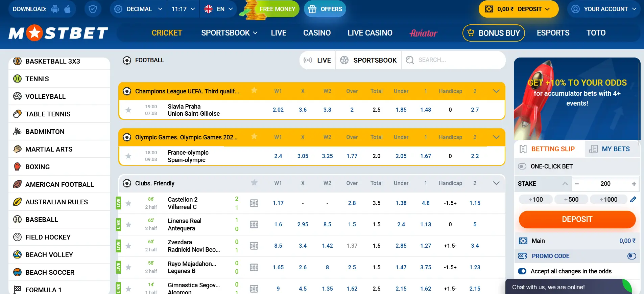Download the iOS app via Apple icon
Viewport: 644px width, 294px height.
[68, 9]
